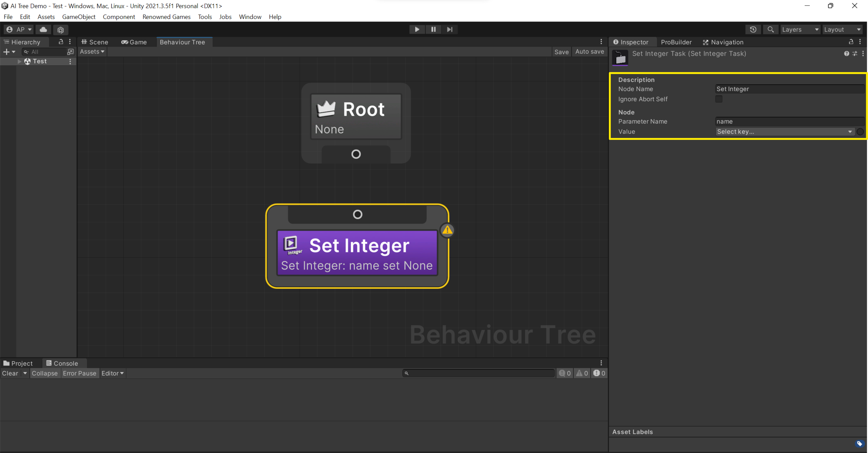Image resolution: width=868 pixels, height=453 pixels.
Task: Click the asset labels tag icon
Action: tap(860, 444)
